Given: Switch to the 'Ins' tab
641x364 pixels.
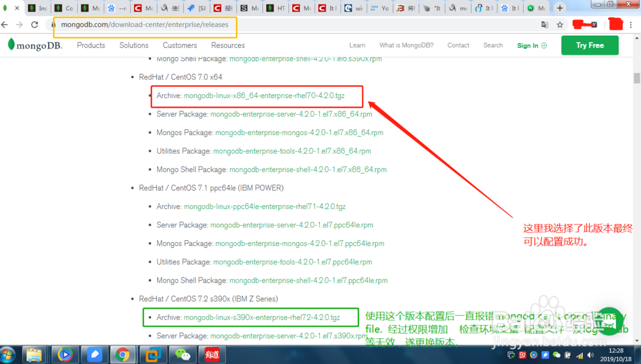Looking at the screenshot, I should tap(37, 8).
